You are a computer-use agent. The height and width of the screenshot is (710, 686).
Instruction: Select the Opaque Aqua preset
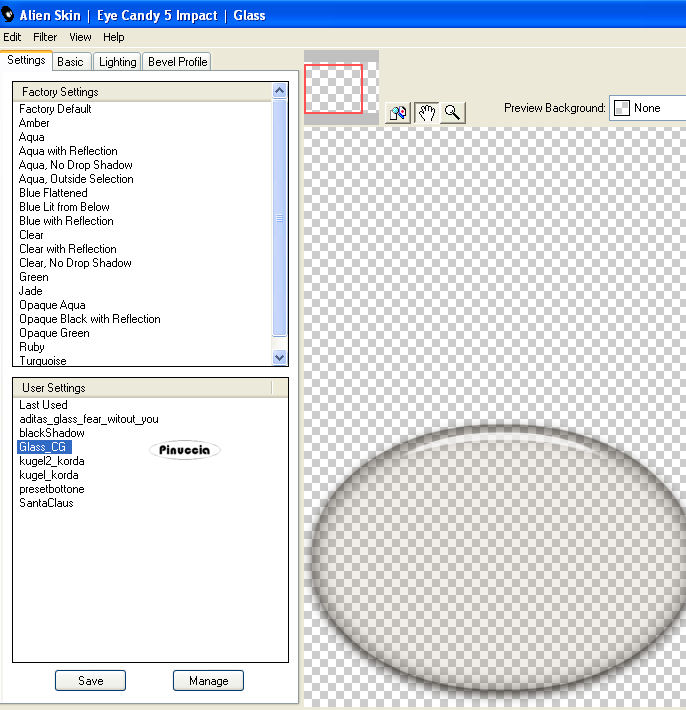pyautogui.click(x=53, y=306)
